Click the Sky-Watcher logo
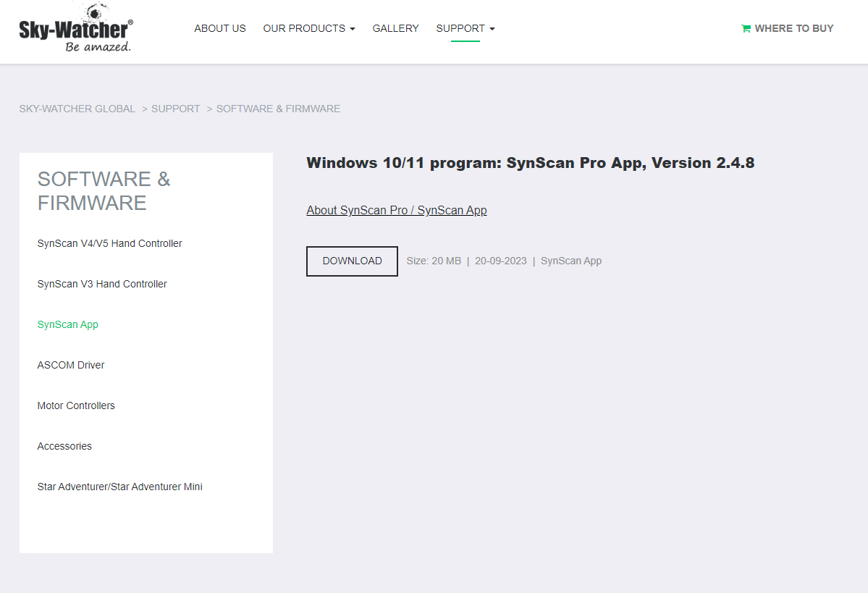The height and width of the screenshot is (593, 868). 77,28
